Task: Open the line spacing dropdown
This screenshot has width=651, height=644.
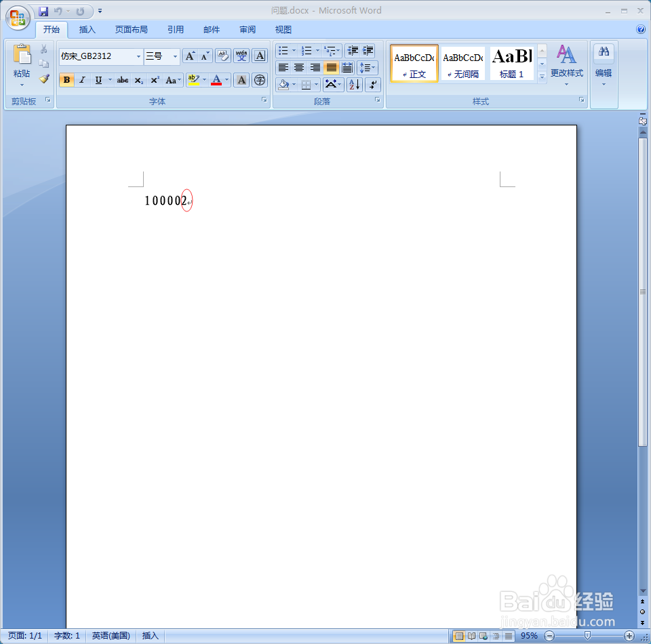Action: click(367, 67)
